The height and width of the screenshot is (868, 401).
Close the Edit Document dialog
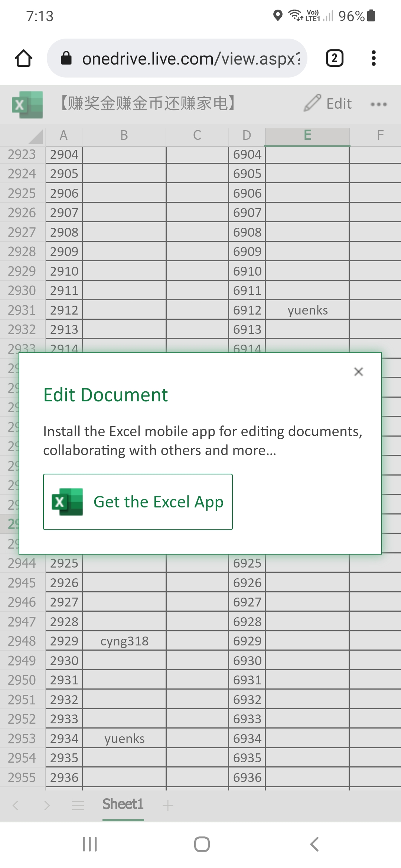(x=358, y=372)
